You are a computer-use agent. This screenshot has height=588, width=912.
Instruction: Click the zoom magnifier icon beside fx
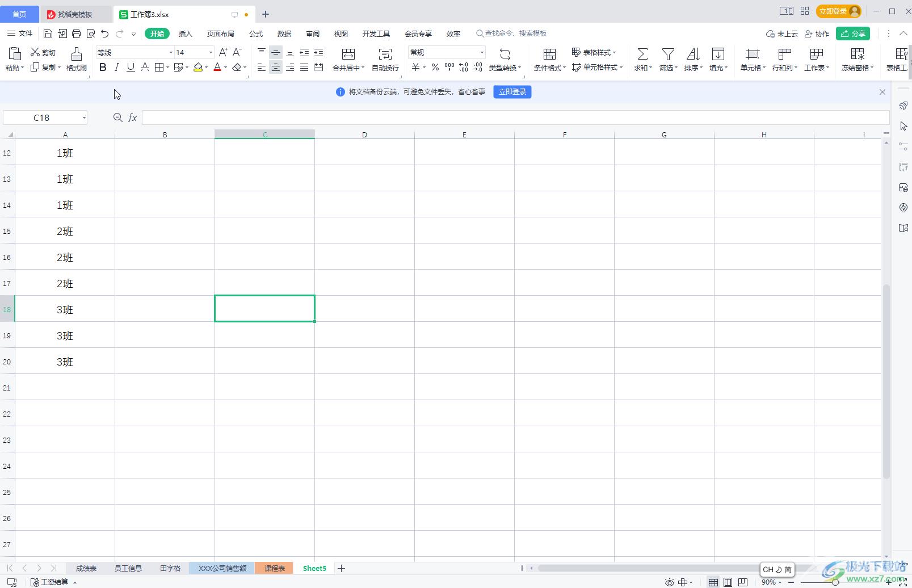click(x=117, y=117)
